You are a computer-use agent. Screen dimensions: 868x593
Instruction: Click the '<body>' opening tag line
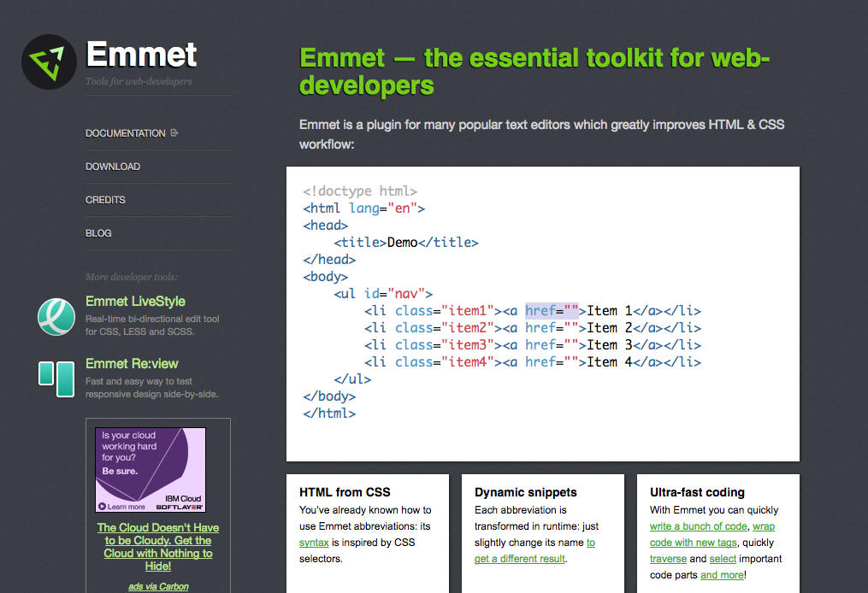(x=326, y=277)
